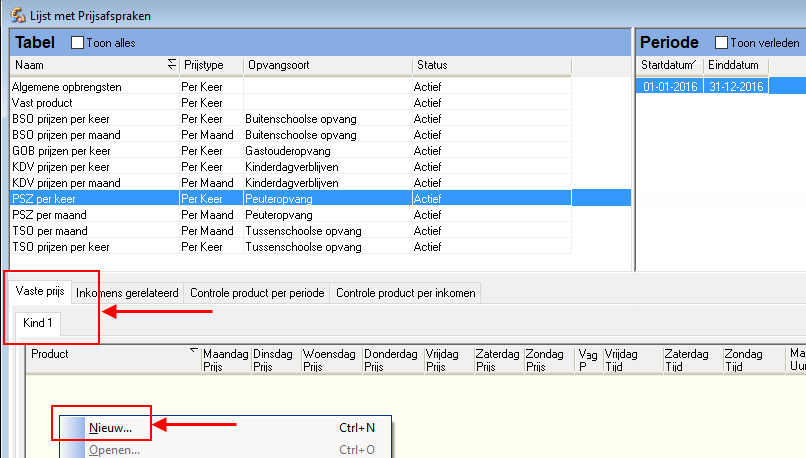Switch to Controle product per inkomen tab
This screenshot has width=806, height=458.
pos(405,293)
